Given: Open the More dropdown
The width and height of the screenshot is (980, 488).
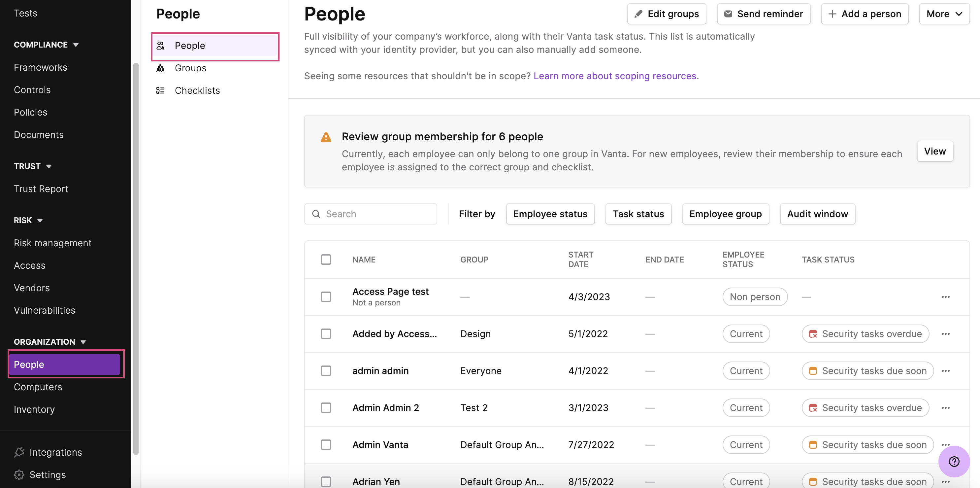Looking at the screenshot, I should click(944, 14).
